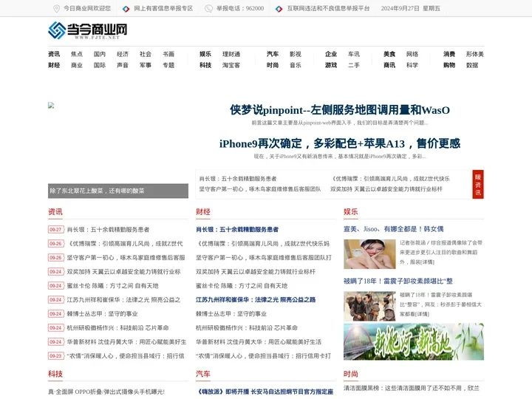The image size is (532, 399).
Task: Open 09-24 item 蜜丝卡伦 陈曦 in 资讯
Action: [112, 286]
